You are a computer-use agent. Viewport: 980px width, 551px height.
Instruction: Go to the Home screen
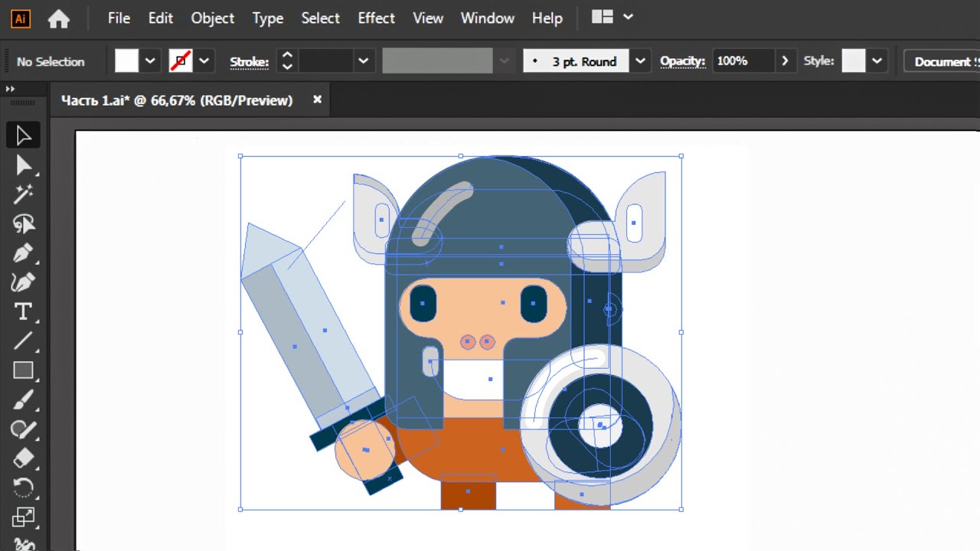coord(59,18)
